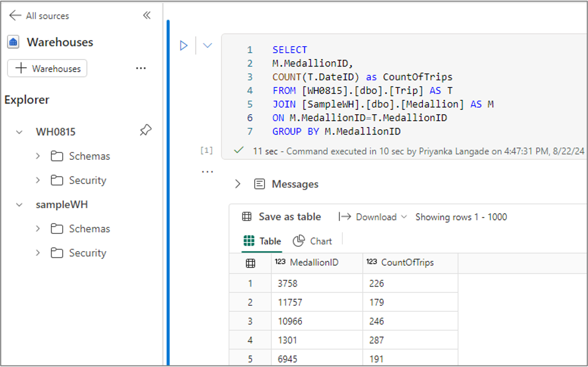Switch to the Chart view tab
Screen dimensions: 588x367
tap(312, 241)
